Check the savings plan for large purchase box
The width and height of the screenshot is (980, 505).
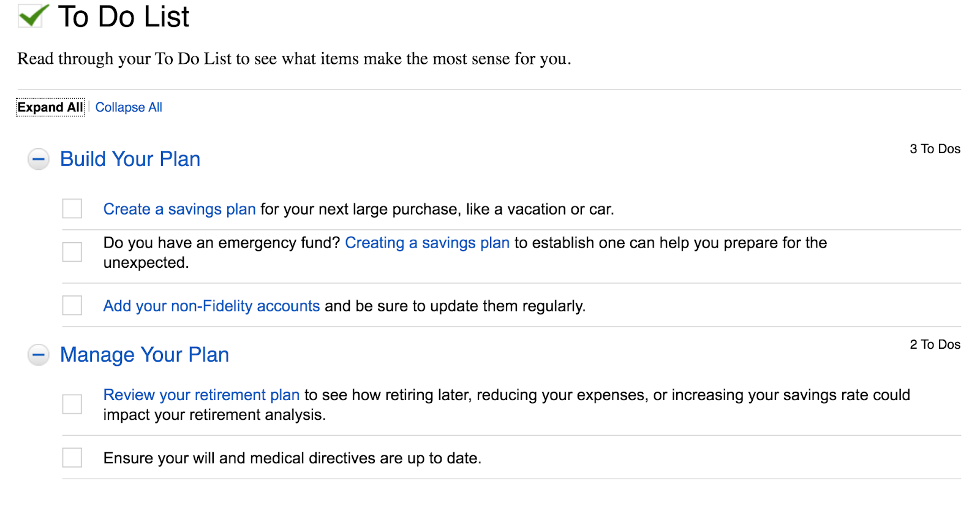tap(72, 208)
